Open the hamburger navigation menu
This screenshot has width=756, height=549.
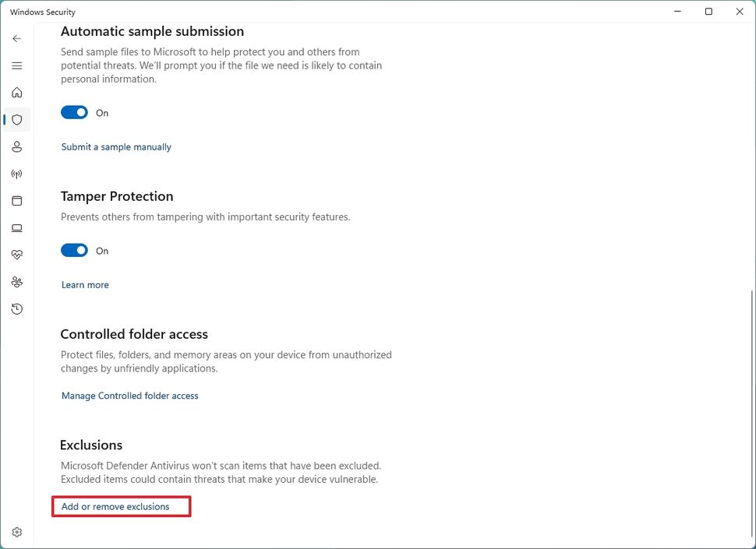tap(17, 66)
